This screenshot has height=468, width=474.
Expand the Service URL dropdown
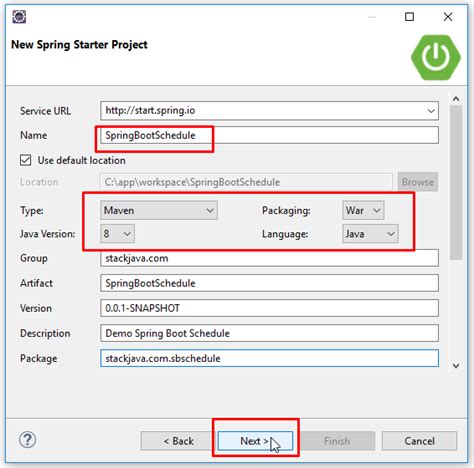[x=431, y=111]
